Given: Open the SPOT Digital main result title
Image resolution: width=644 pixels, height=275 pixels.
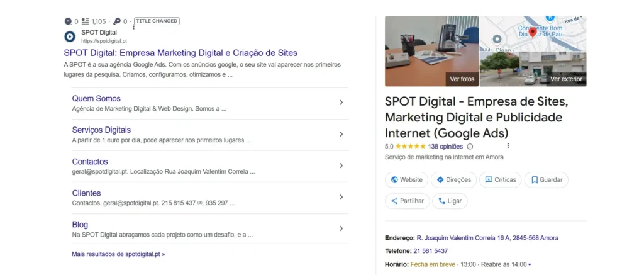Looking at the screenshot, I should pyautogui.click(x=180, y=53).
